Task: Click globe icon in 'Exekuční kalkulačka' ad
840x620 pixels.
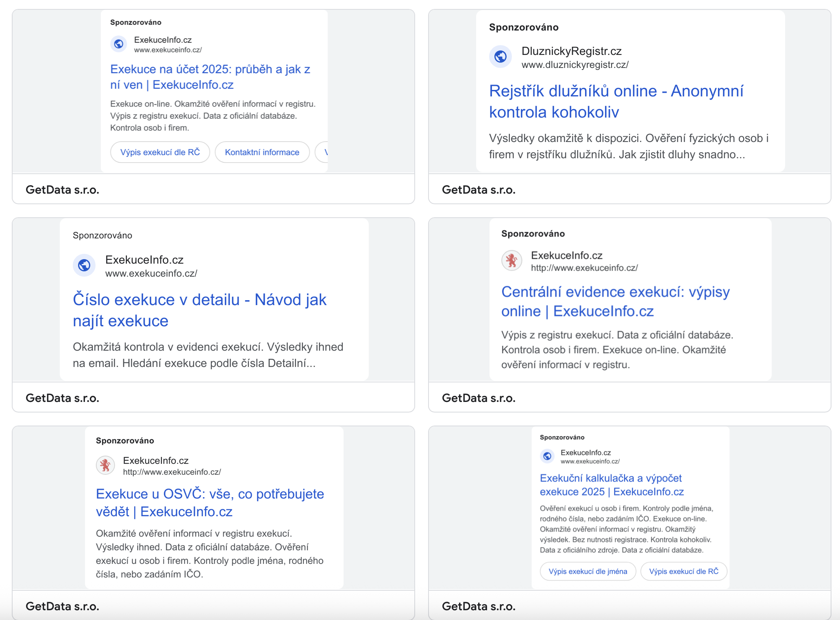Action: [547, 456]
